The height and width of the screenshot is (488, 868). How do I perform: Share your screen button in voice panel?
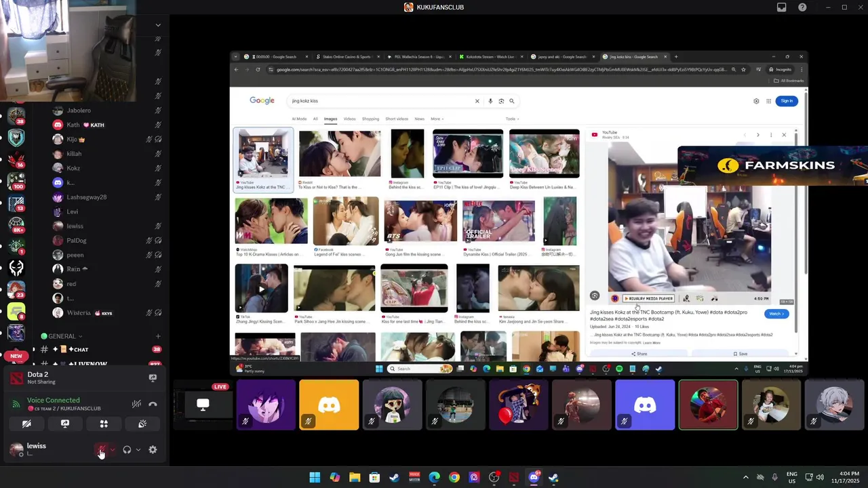[x=65, y=424]
